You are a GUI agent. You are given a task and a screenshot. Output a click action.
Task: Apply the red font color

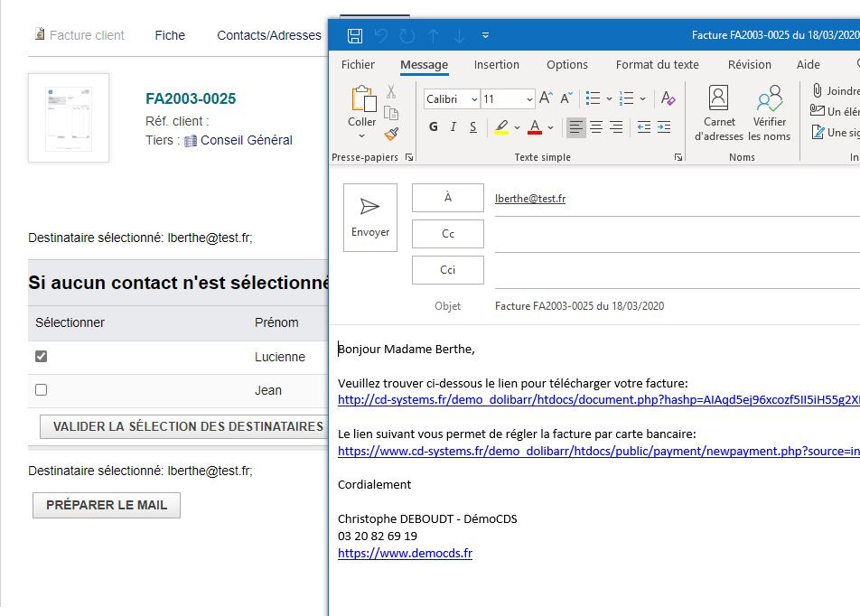click(x=535, y=127)
